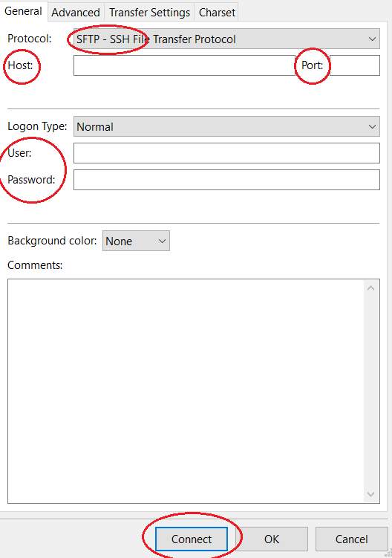392x558 pixels.
Task: Open the Advanced tab
Action: click(76, 13)
